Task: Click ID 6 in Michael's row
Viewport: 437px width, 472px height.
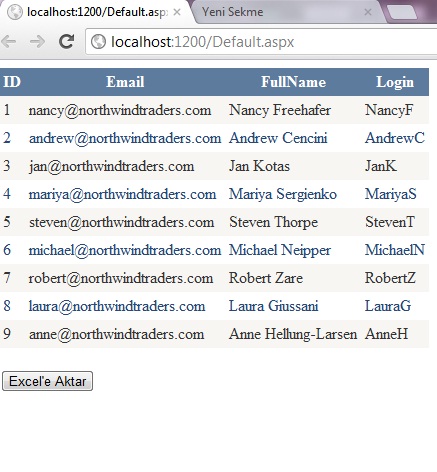Action: tap(7, 250)
